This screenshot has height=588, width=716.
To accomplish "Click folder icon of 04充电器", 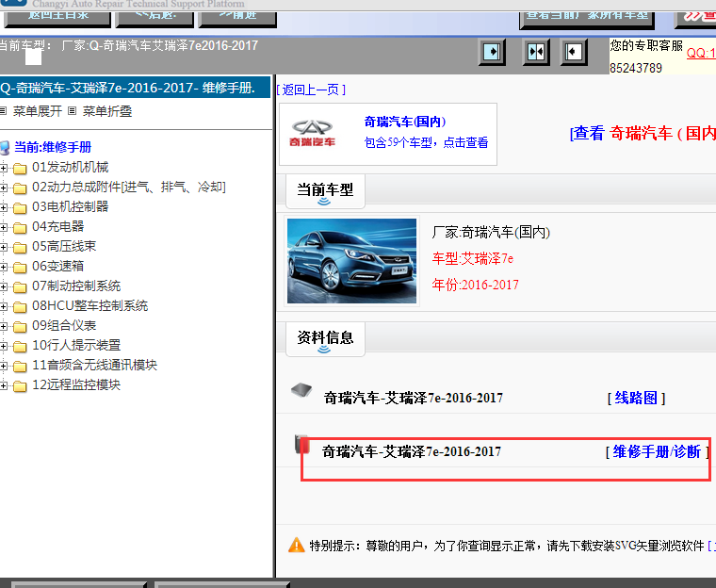I will coord(20,227).
